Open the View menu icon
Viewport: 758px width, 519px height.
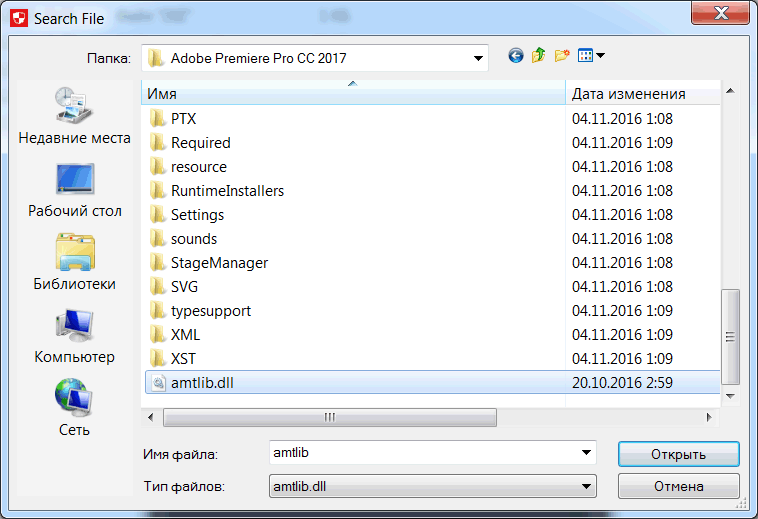[585, 56]
